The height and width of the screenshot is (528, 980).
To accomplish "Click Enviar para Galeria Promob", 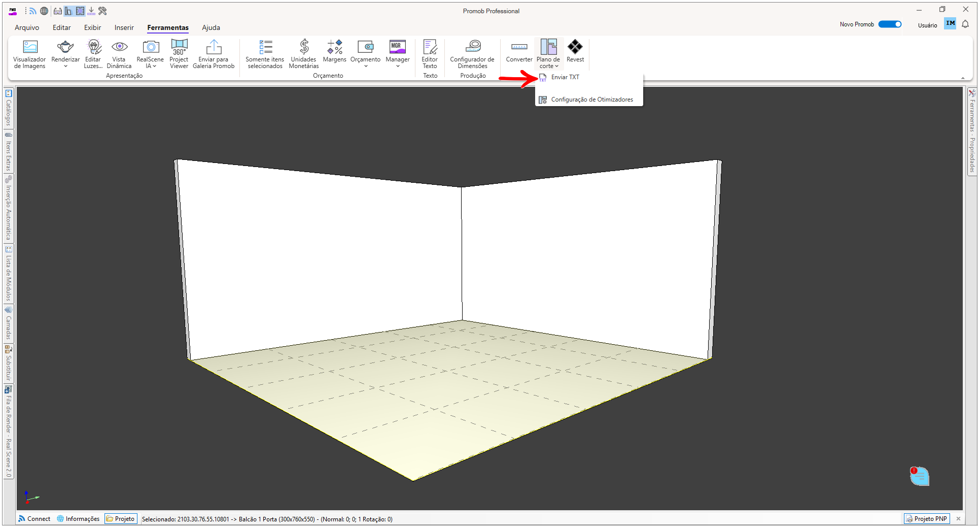I will [214, 54].
